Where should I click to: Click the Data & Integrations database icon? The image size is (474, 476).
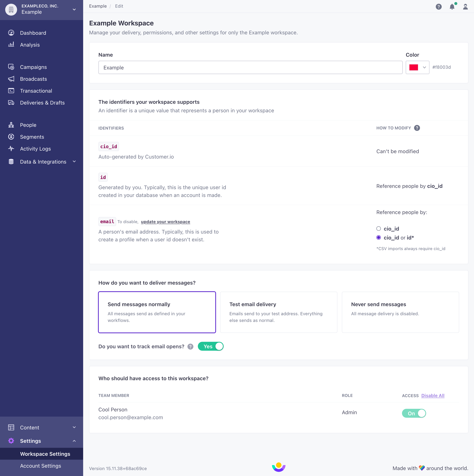(x=11, y=162)
